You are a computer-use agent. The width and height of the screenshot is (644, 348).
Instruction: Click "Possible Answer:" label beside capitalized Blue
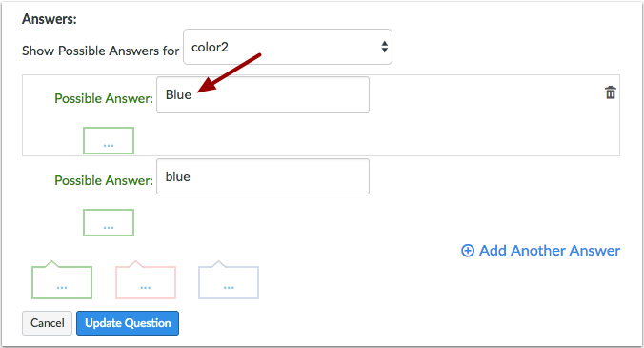click(104, 98)
